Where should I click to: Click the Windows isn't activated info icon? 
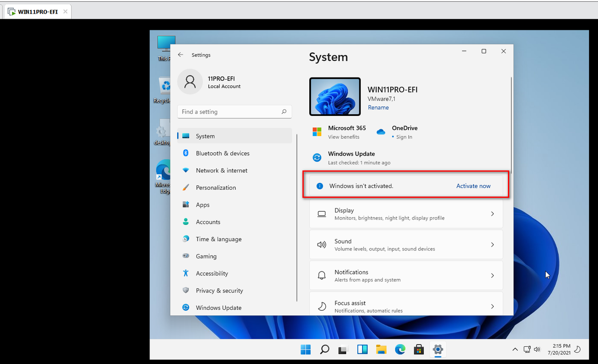[320, 186]
